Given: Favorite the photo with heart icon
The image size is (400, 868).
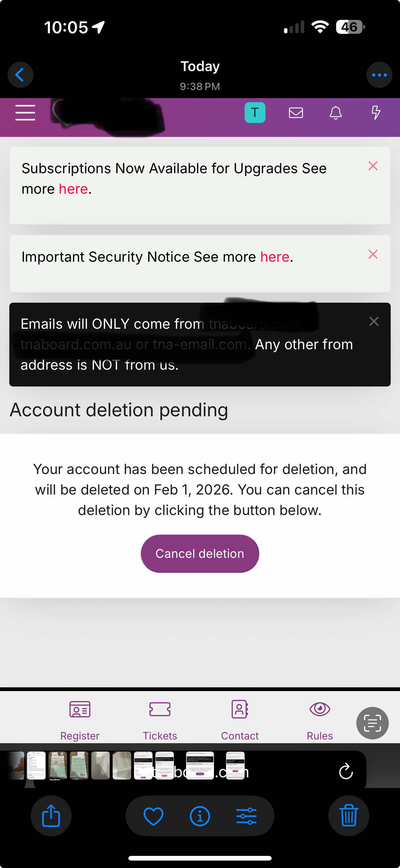Looking at the screenshot, I should 153,816.
